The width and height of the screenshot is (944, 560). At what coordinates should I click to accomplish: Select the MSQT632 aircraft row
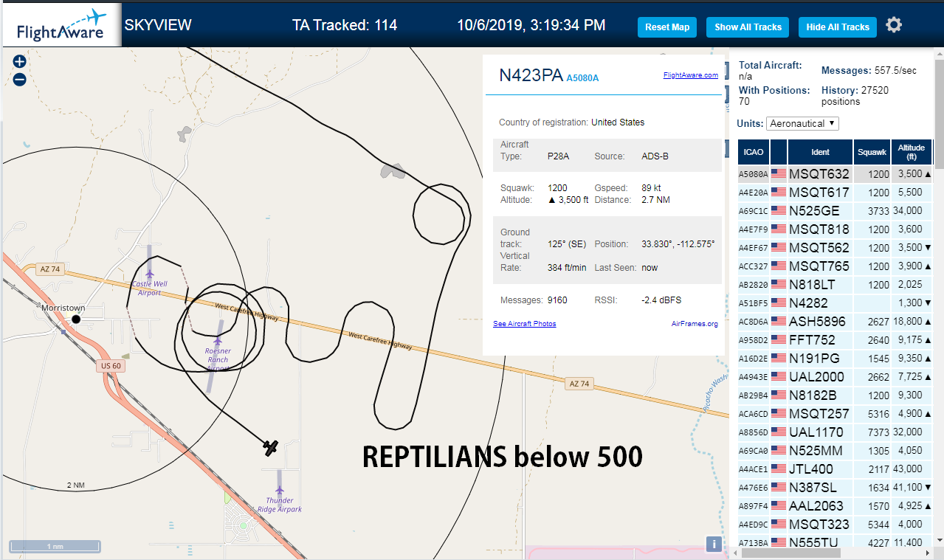[x=836, y=174]
